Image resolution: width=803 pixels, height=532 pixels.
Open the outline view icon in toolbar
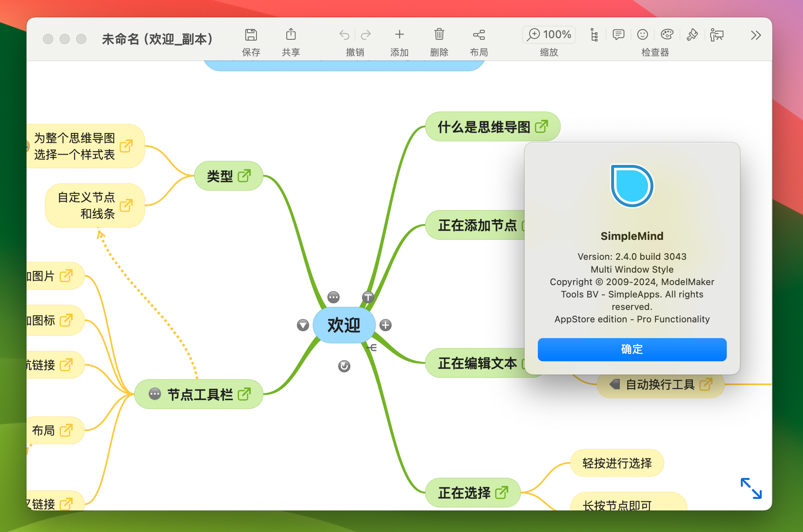coord(593,35)
